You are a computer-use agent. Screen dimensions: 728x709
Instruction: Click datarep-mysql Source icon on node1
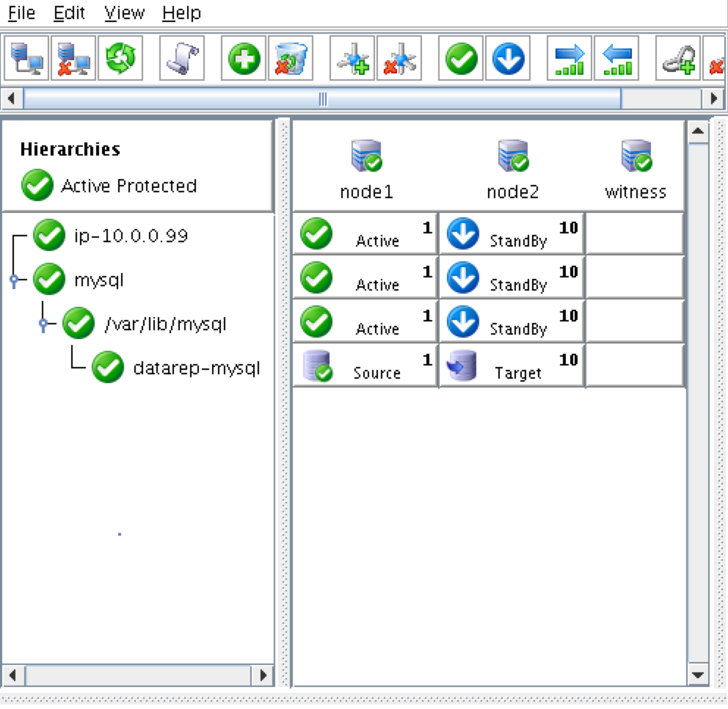point(318,366)
